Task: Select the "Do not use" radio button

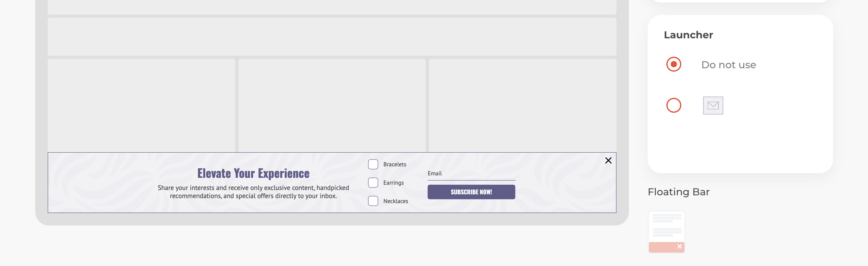Action: point(674,64)
